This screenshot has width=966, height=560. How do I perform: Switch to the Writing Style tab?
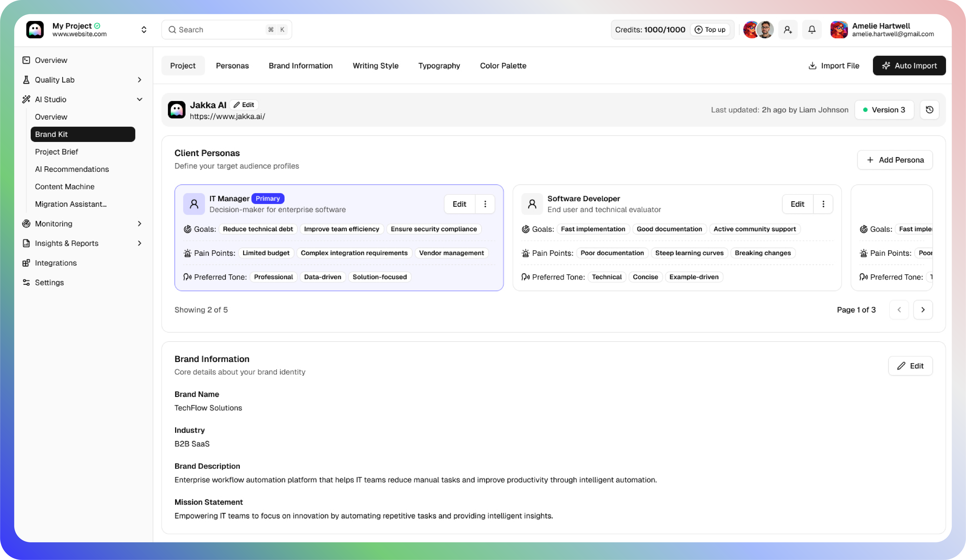pyautogui.click(x=375, y=66)
